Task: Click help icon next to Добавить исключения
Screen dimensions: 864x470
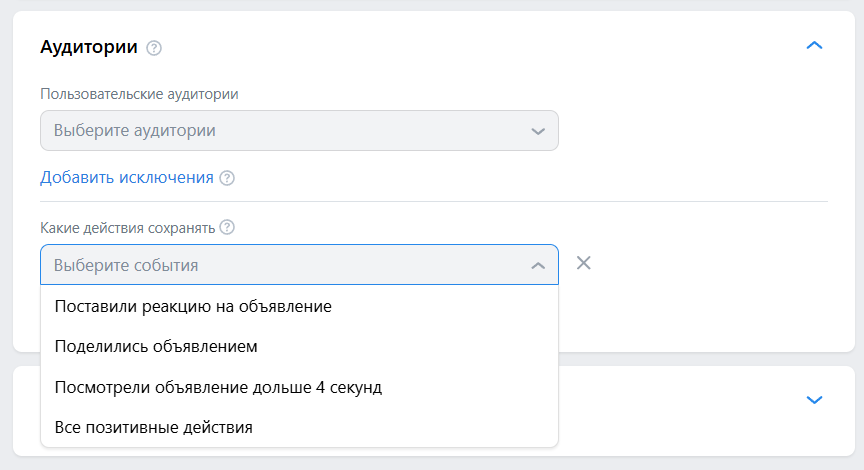Action: 227,178
